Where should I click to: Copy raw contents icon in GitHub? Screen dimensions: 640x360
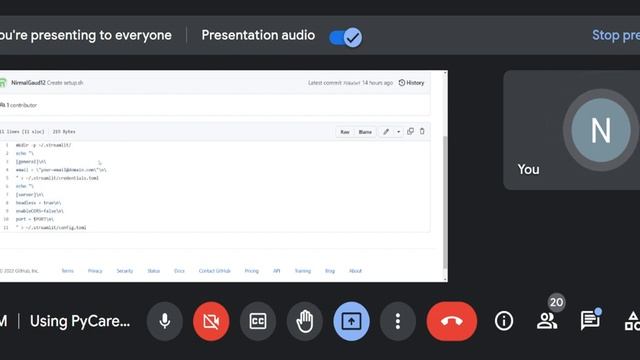[411, 131]
